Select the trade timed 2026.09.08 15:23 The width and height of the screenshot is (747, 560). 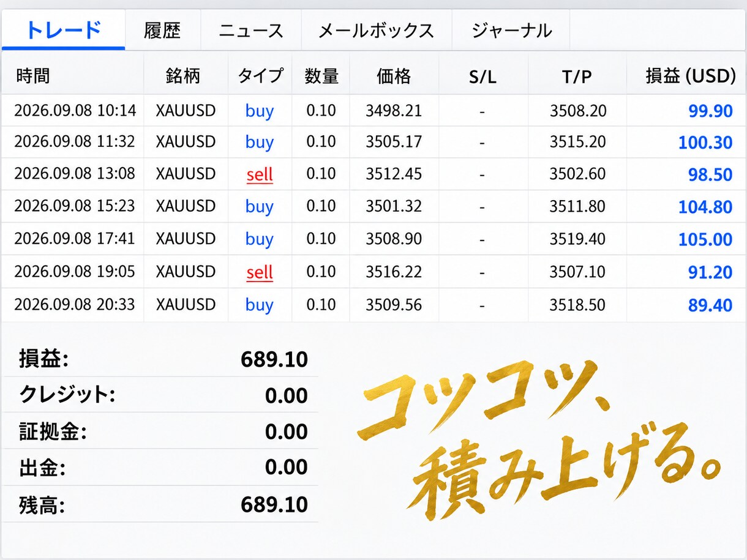point(374,207)
